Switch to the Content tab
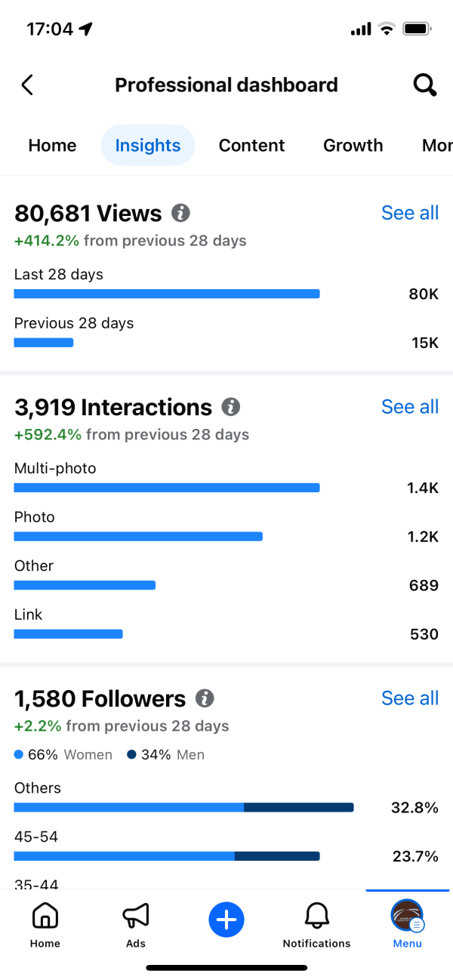This screenshot has height=980, width=453. 251,146
